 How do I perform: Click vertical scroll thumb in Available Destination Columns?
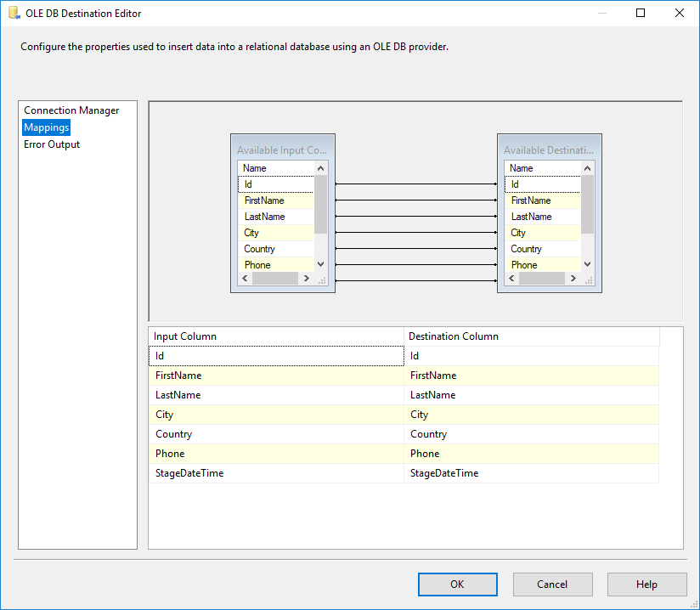(x=588, y=205)
